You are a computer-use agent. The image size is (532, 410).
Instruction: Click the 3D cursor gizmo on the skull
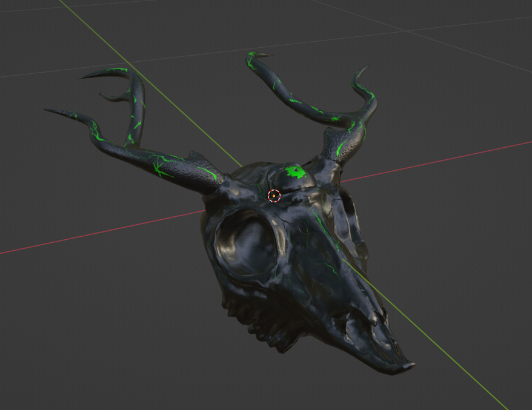click(274, 196)
